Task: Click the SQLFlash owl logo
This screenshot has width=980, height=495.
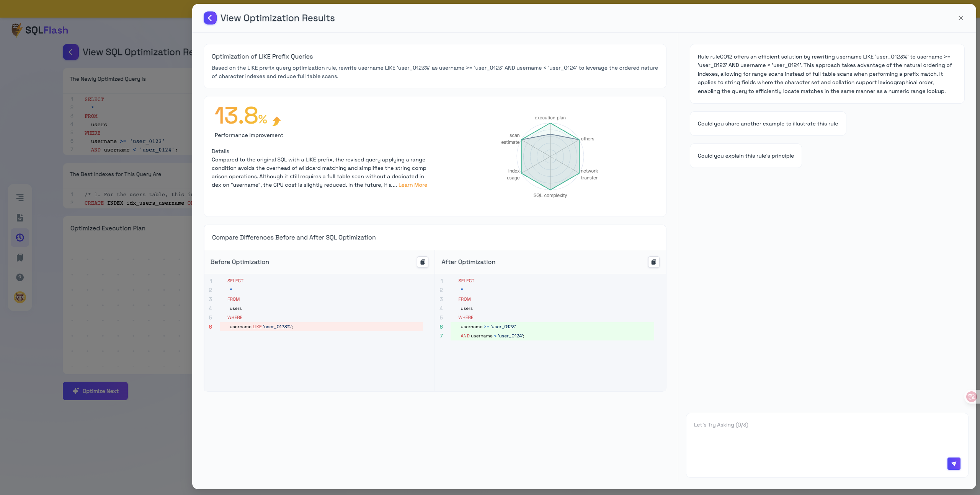Action: coord(17,29)
